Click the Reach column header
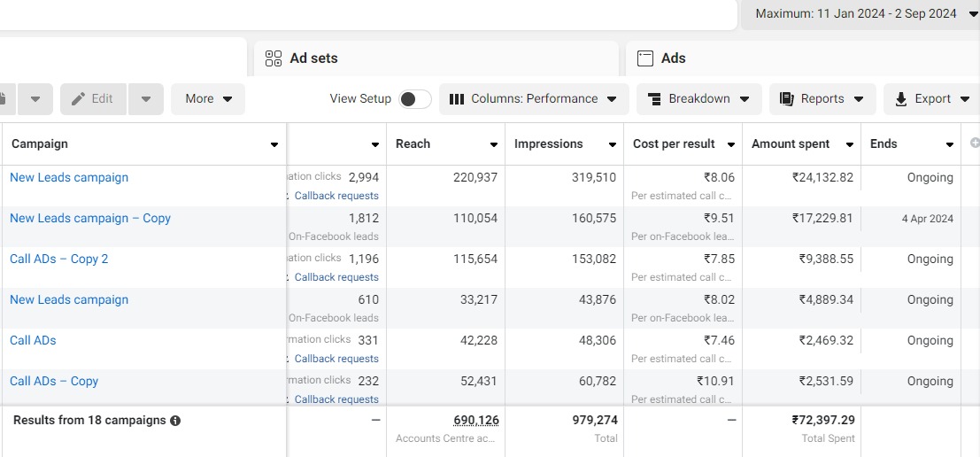Viewport: 980px width, 457px height. pyautogui.click(x=413, y=143)
